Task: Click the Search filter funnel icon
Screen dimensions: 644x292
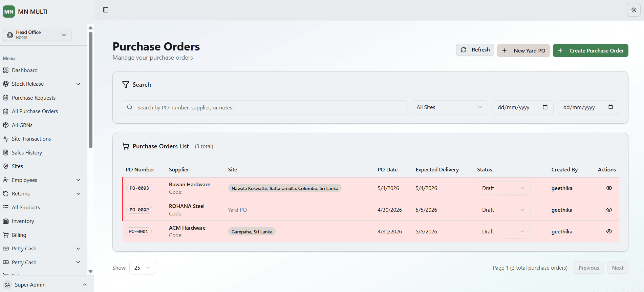Action: [126, 85]
